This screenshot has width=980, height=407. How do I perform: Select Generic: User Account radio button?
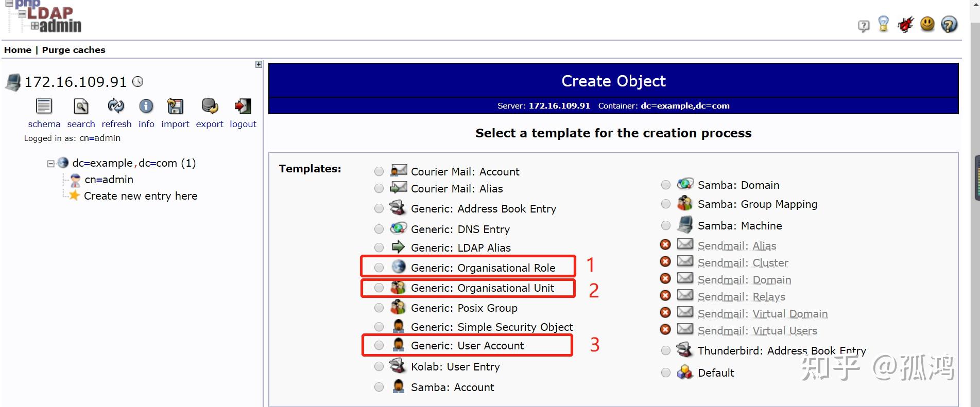[379, 346]
